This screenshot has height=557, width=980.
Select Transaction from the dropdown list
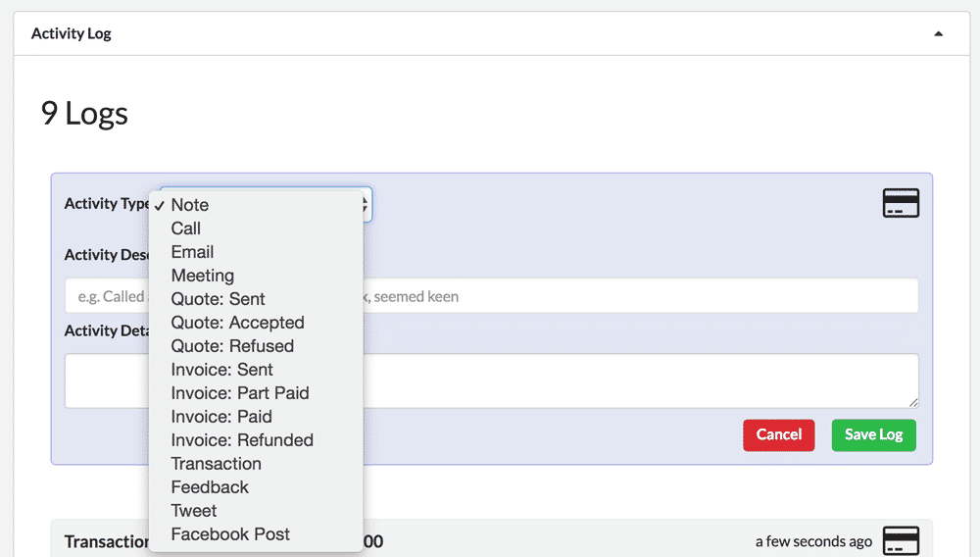pos(256,464)
